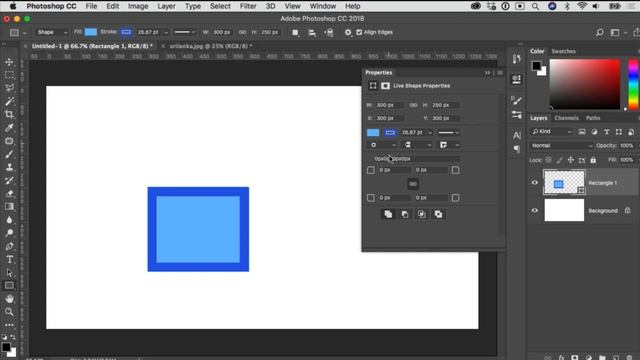Screen dimensions: 640x360
Task: Select the Magic Wand tool
Action: (x=9, y=101)
